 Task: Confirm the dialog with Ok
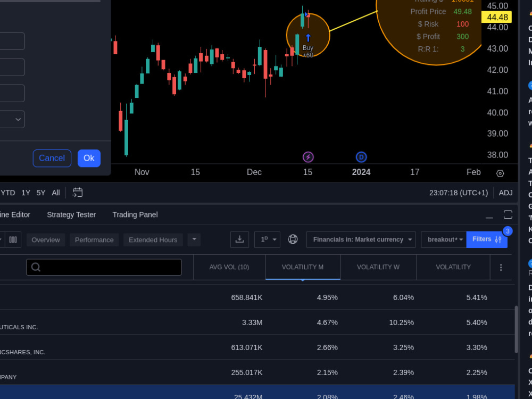(x=89, y=158)
